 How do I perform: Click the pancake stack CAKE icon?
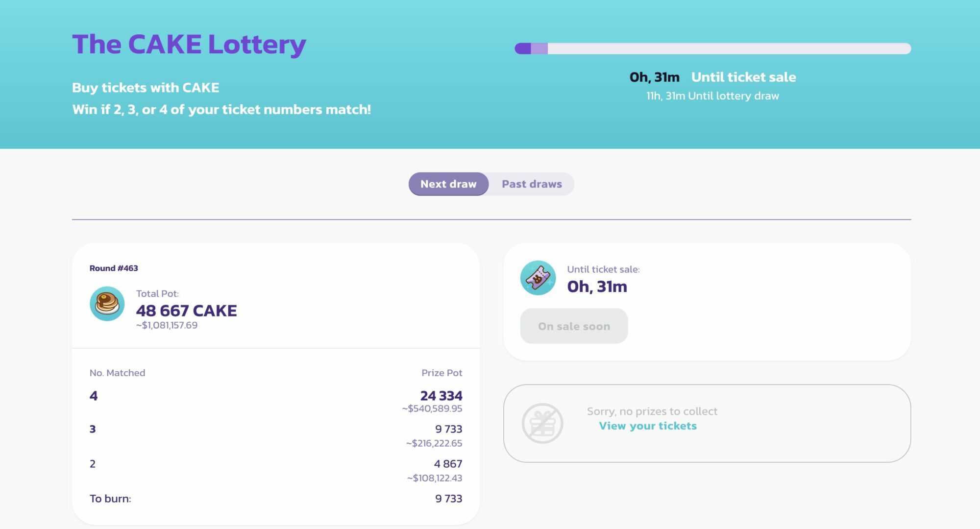pyautogui.click(x=107, y=304)
